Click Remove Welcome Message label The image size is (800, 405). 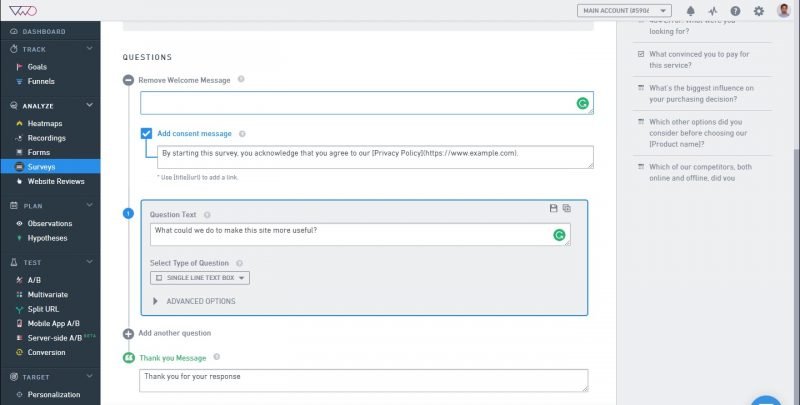184,80
